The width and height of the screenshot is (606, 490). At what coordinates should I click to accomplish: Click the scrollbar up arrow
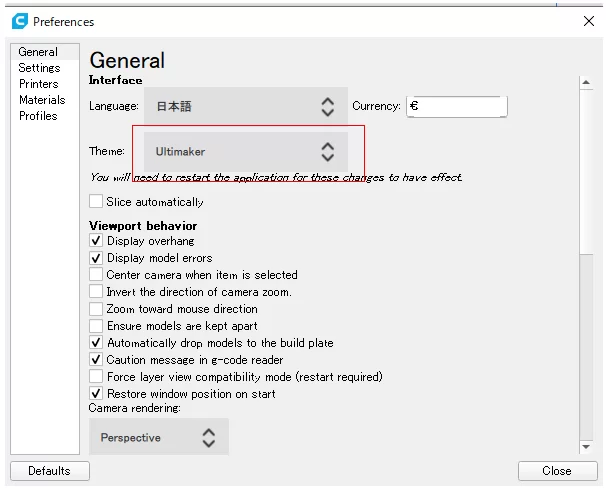(x=586, y=82)
